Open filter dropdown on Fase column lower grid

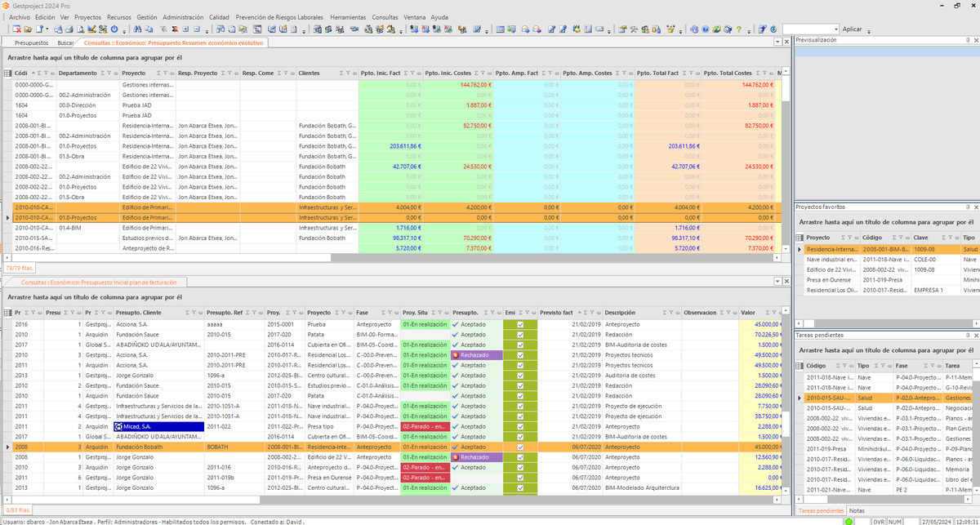pyautogui.click(x=389, y=312)
